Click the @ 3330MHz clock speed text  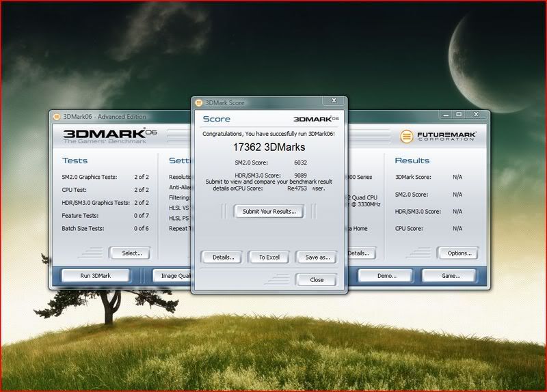366,204
